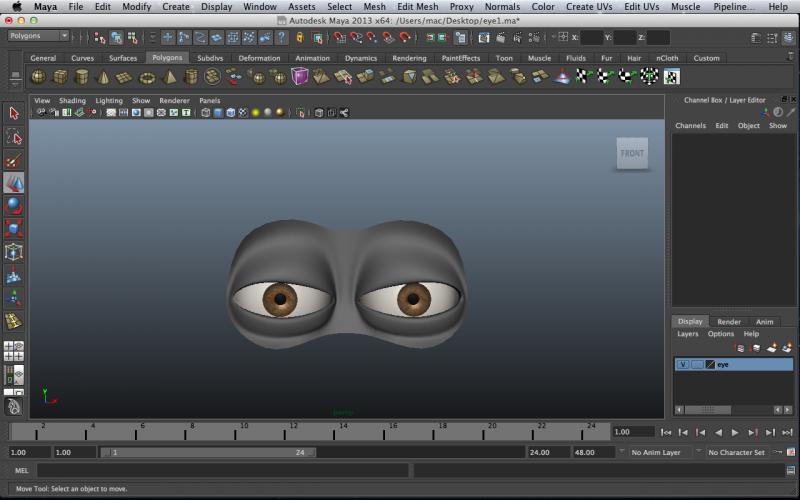The height and width of the screenshot is (500, 800).
Task: Click the purple cube shelf icon
Action: point(300,77)
